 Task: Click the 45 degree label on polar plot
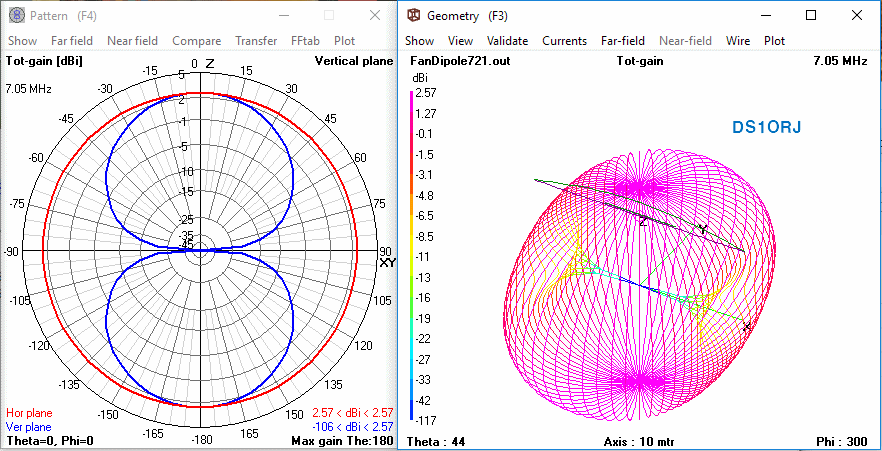coord(330,119)
